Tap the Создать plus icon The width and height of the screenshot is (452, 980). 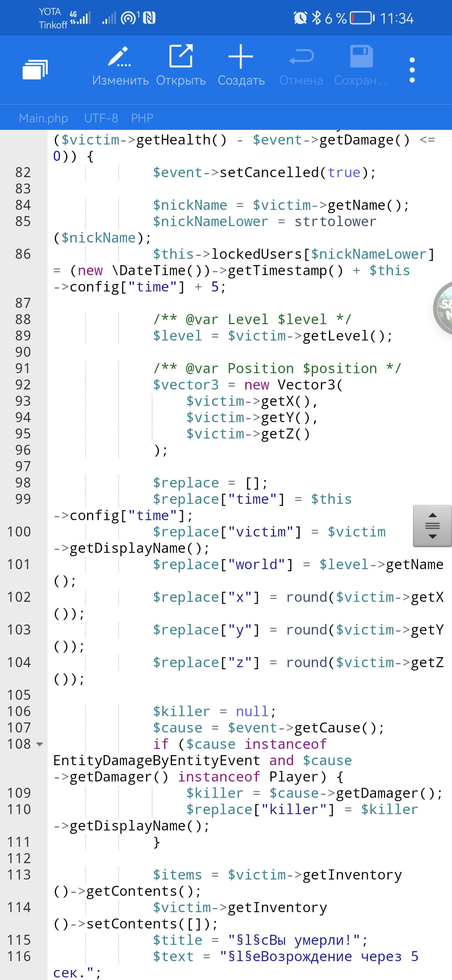point(241,57)
